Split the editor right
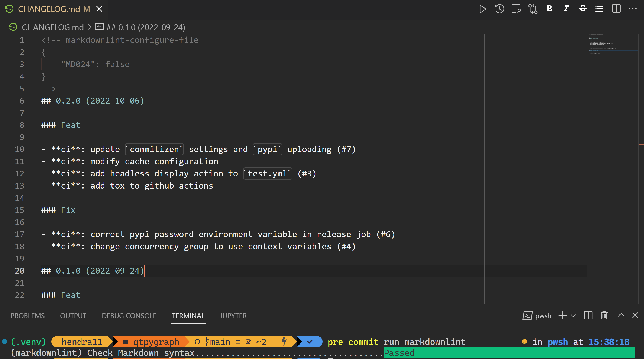Screen dimensions: 644x359 [616, 9]
